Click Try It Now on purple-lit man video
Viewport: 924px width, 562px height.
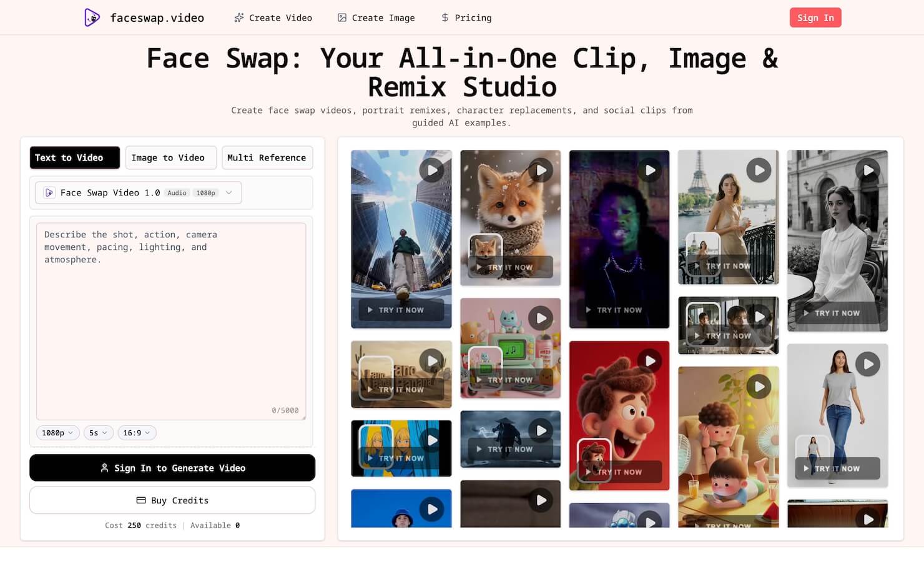click(619, 310)
